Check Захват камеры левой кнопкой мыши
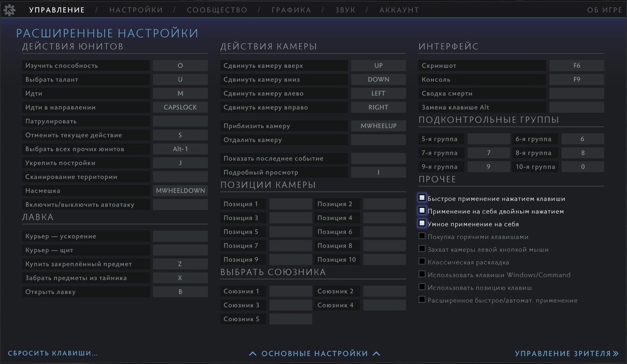 coord(422,249)
